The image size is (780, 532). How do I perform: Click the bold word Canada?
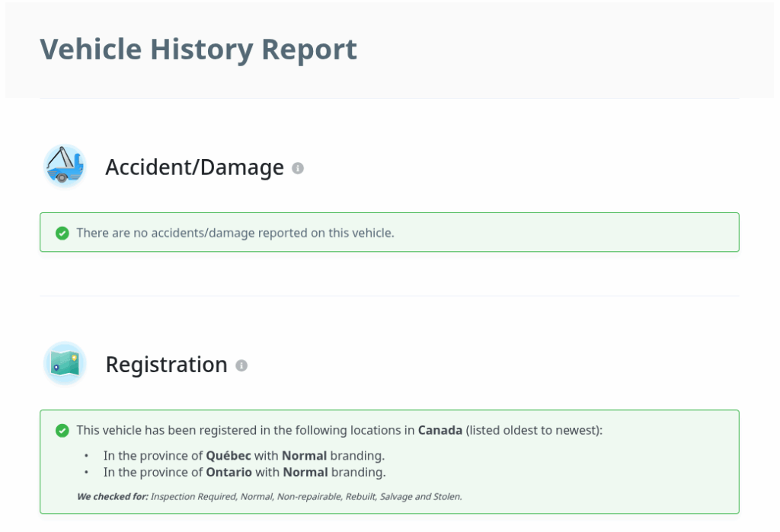pos(440,431)
